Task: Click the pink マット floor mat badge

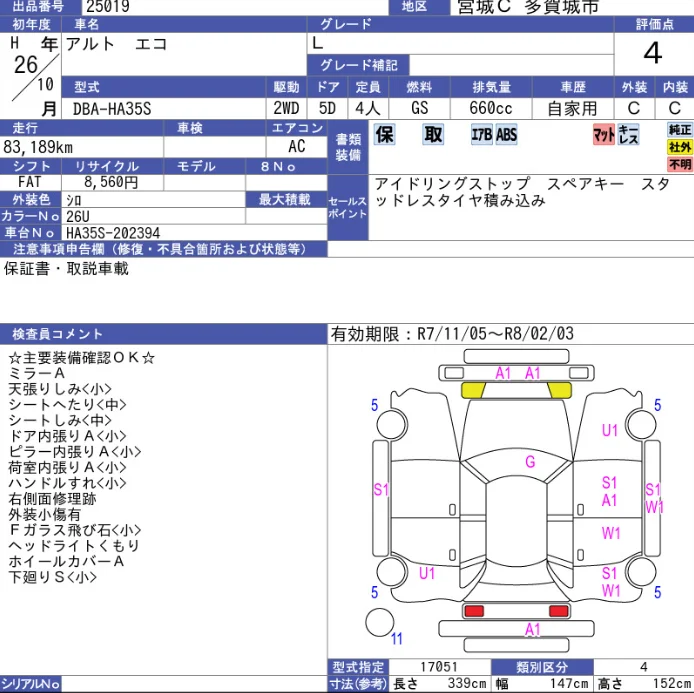Action: 604,134
